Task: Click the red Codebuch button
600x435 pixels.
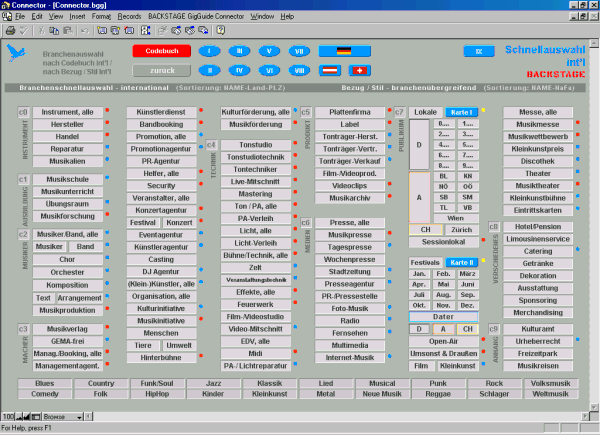Action: [161, 51]
